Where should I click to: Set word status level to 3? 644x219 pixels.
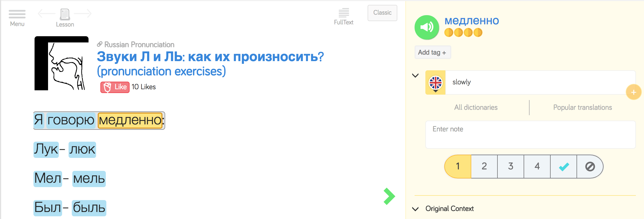[510, 166]
